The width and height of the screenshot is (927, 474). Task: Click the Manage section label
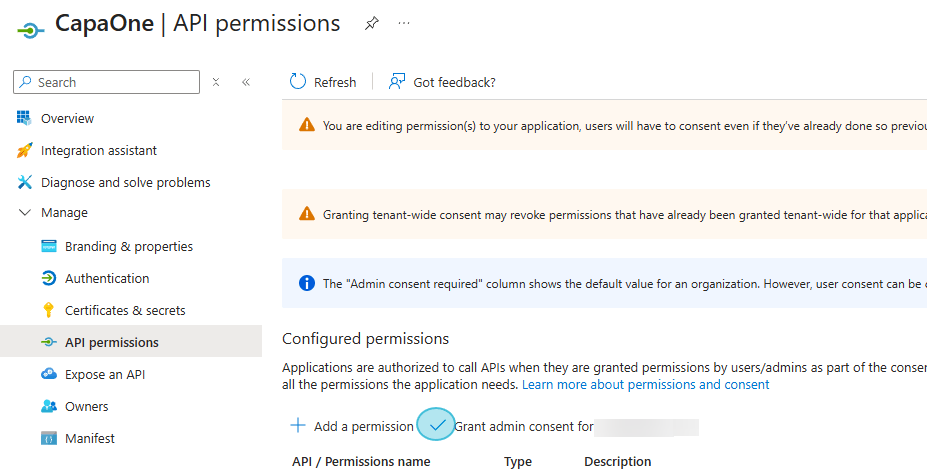coord(64,212)
